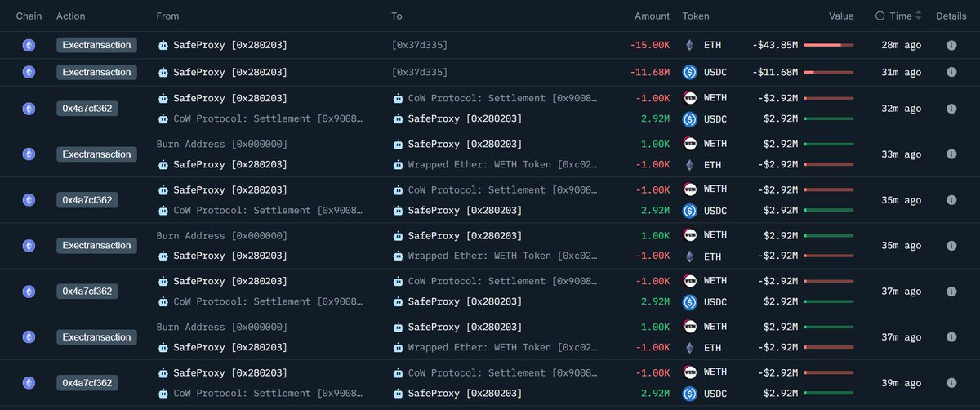Click the Ethereum chain icon in the 33m ago row
Viewport: 980px width, 410px height.
pyautogui.click(x=29, y=154)
